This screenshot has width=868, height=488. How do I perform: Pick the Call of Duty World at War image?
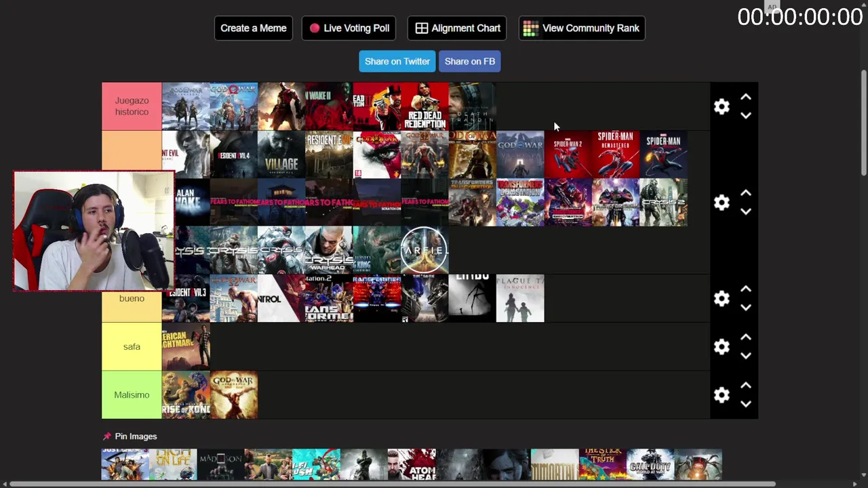650,464
